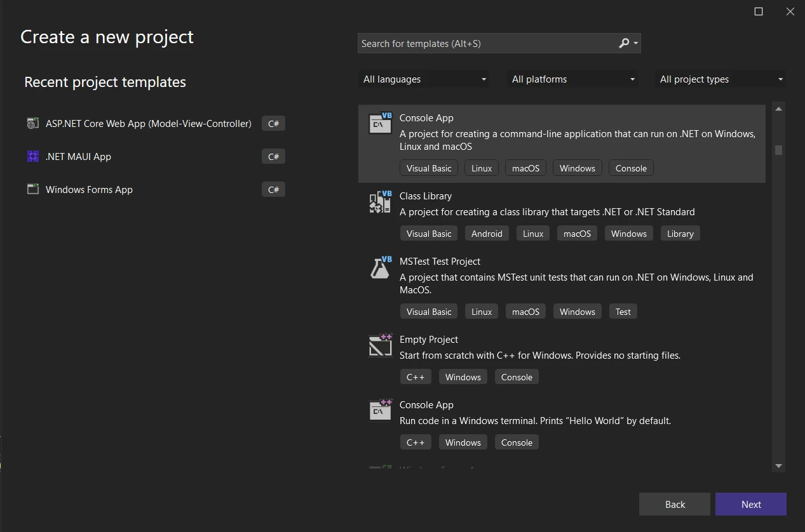Viewport: 805px width, 532px height.
Task: Select the MSTest Test Project template
Action: click(x=440, y=262)
